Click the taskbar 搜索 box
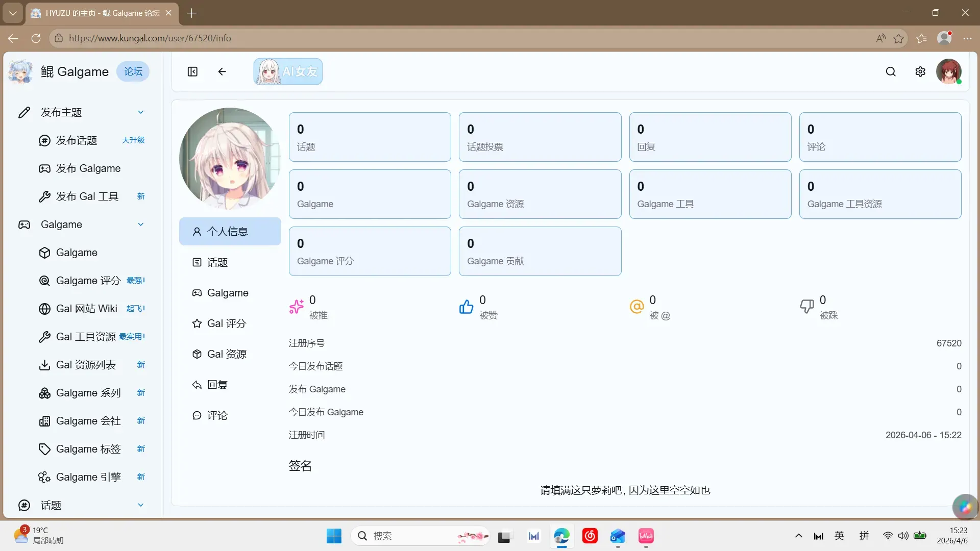The width and height of the screenshot is (980, 551). point(421,536)
